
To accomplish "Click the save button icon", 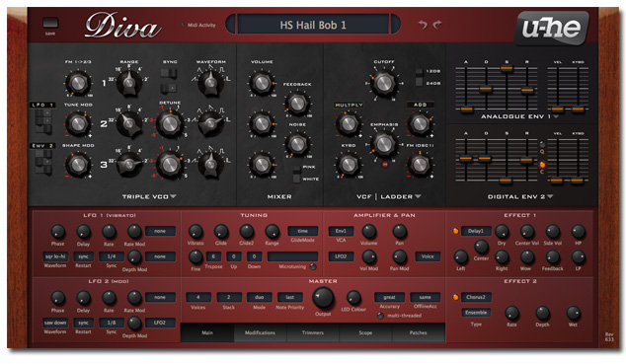I will pos(50,23).
